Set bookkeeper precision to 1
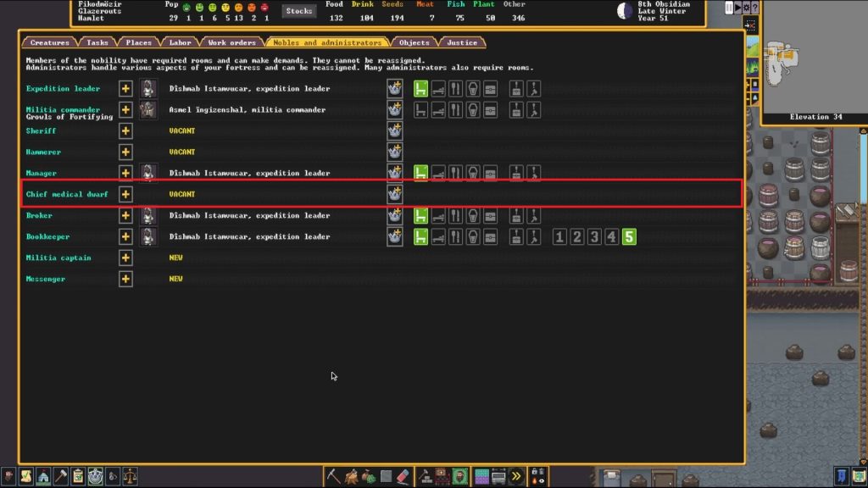This screenshot has width=868, height=488. (x=559, y=237)
